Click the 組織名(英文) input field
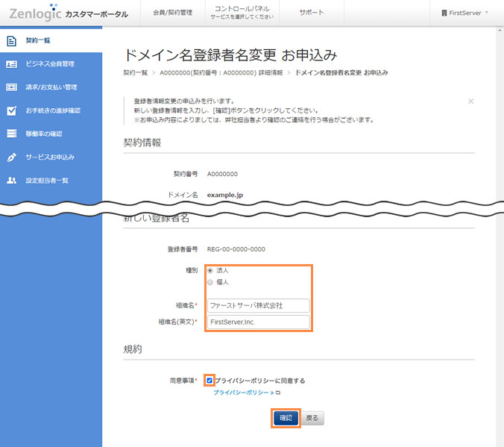The image size is (504, 447). 259,322
